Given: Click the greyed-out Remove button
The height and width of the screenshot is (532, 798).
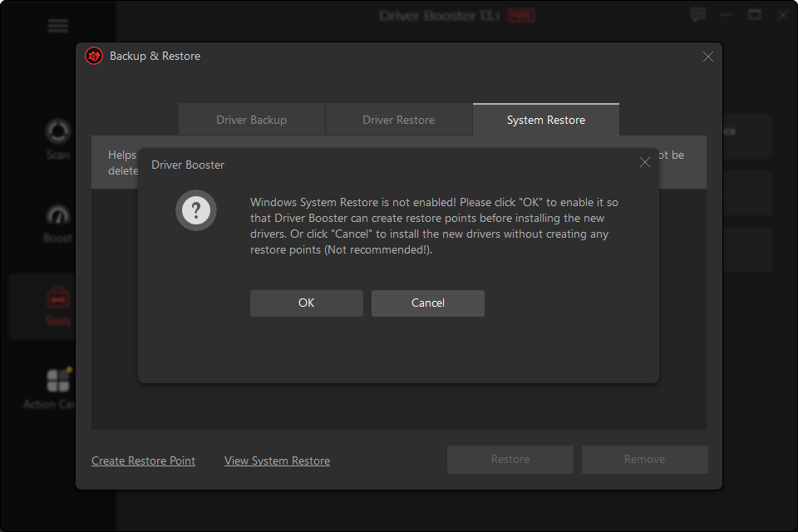Looking at the screenshot, I should (644, 460).
